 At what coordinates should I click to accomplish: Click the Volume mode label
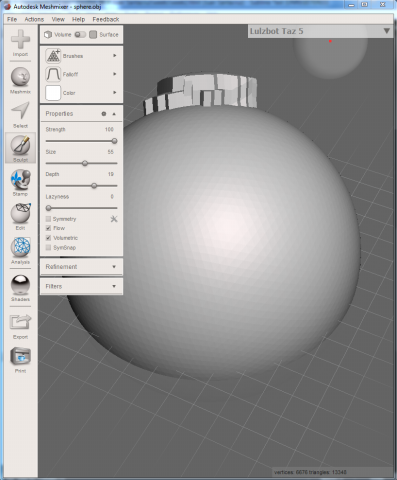[x=63, y=34]
